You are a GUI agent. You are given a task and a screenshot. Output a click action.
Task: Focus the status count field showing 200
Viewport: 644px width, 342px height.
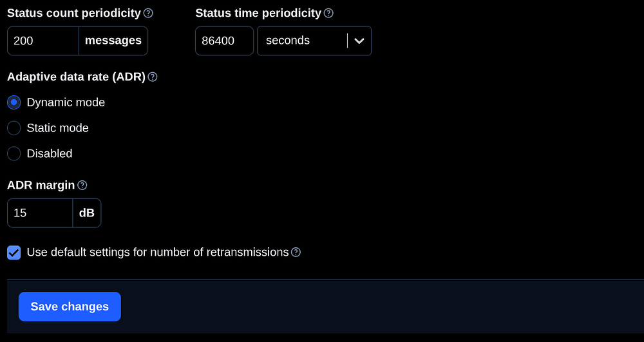[43, 41]
